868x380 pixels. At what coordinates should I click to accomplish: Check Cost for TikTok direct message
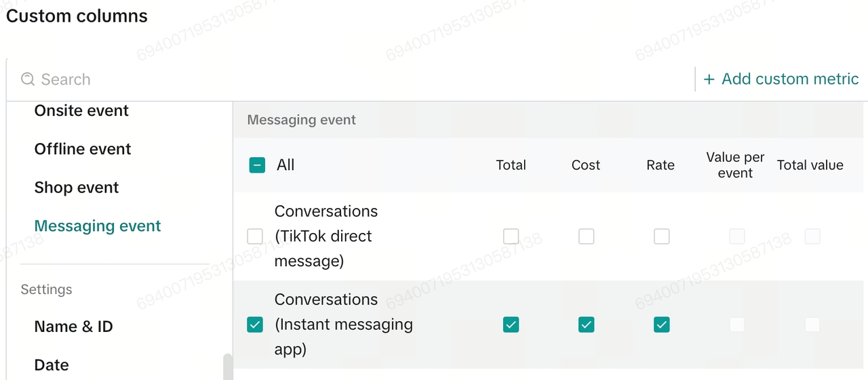[587, 236]
